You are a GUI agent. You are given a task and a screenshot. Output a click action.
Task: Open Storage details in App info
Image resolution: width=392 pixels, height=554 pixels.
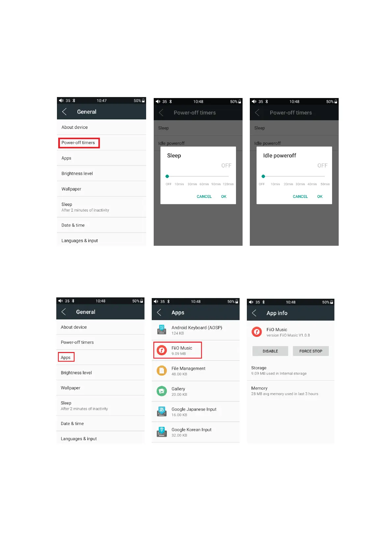[291, 370]
